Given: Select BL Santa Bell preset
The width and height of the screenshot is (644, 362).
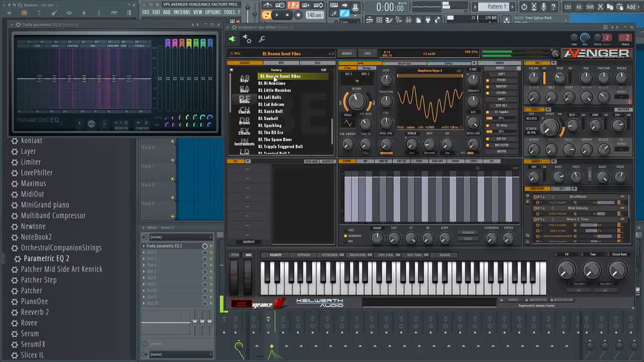Looking at the screenshot, I should tap(270, 112).
